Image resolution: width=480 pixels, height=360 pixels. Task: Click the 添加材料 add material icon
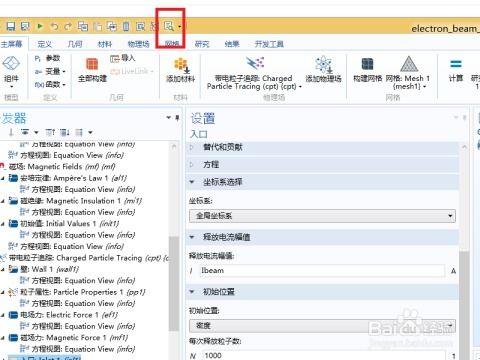180,70
